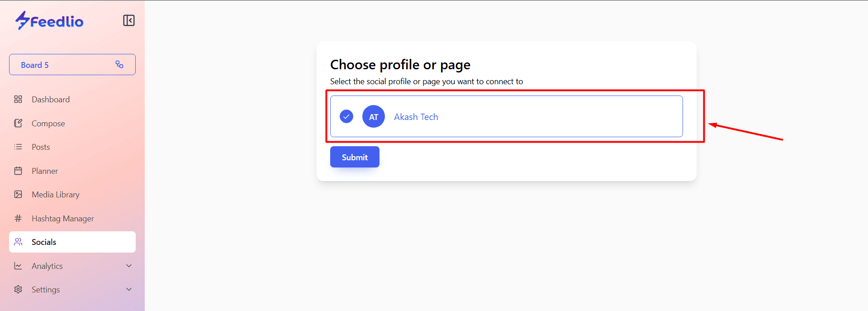Click the Dashboard grid icon
Image resolution: width=868 pixels, height=311 pixels.
tap(18, 99)
